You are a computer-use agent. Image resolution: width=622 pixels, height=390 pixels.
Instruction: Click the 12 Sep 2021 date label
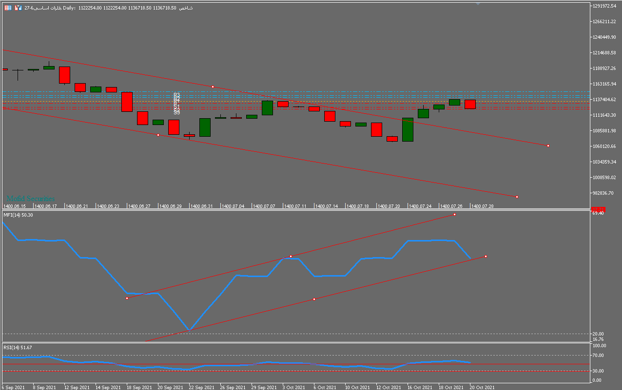pos(77,387)
